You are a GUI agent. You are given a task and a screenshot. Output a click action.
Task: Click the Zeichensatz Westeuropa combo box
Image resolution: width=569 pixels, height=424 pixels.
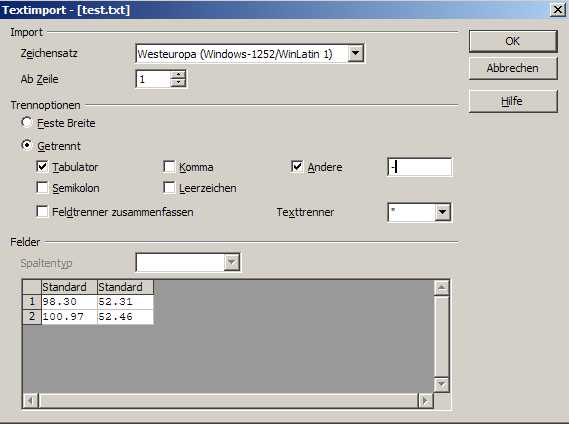[250, 53]
